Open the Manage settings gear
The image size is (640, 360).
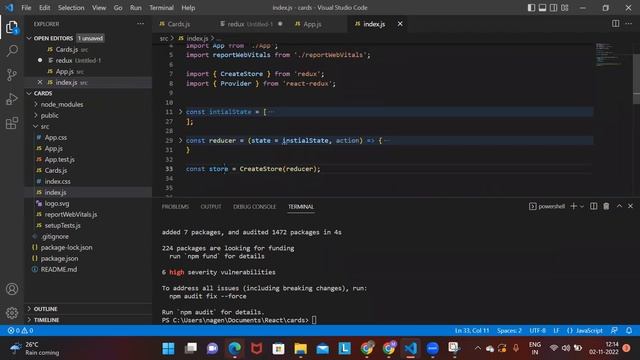pyautogui.click(x=12, y=313)
